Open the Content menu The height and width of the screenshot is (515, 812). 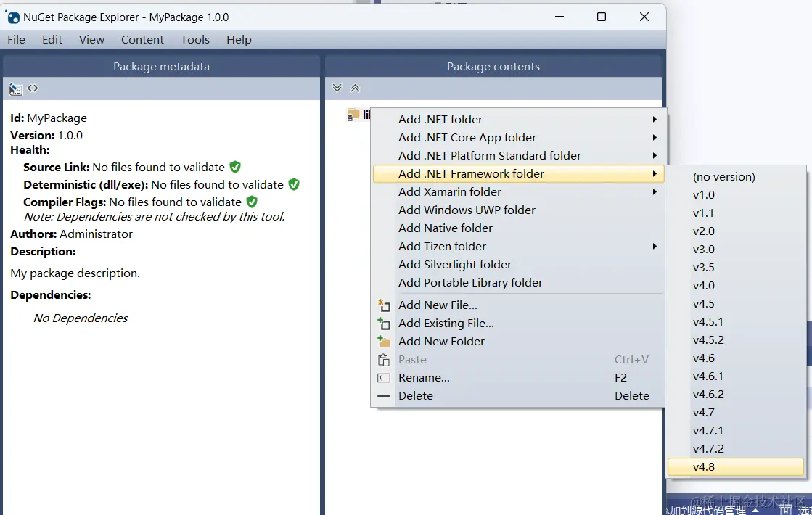(142, 39)
